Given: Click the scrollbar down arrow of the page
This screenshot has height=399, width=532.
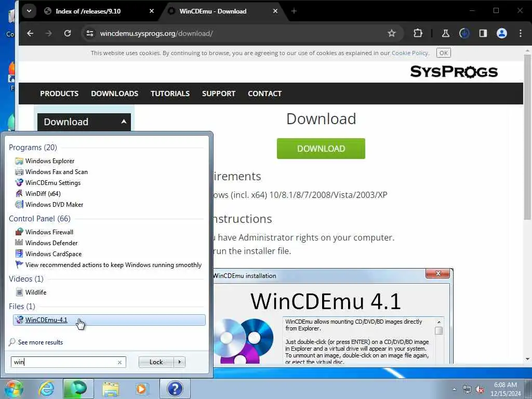Looking at the screenshot, I should (527, 360).
